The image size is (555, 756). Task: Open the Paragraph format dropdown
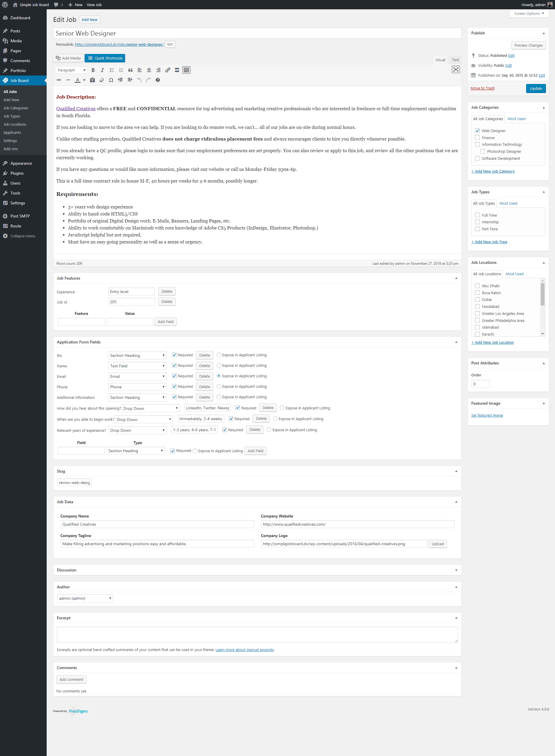[71, 70]
